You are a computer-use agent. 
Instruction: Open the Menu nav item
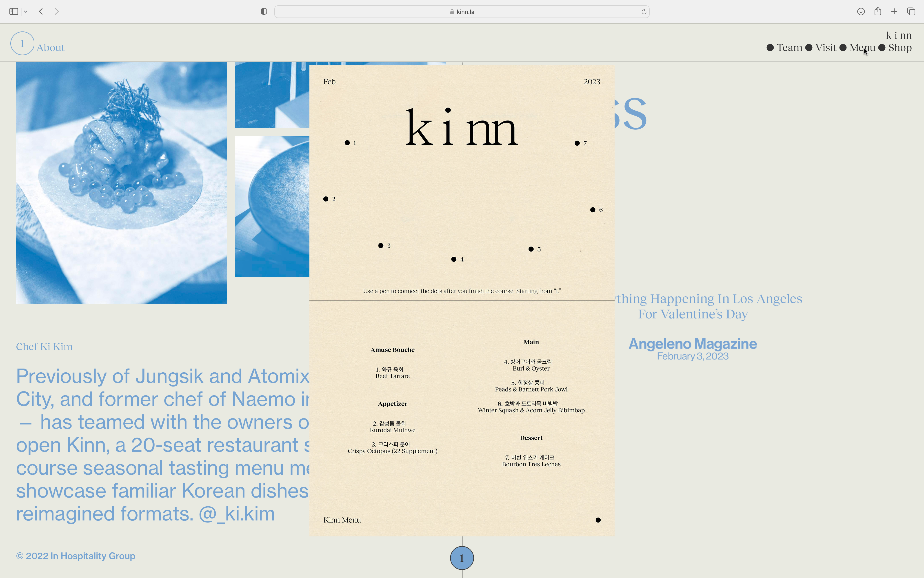pyautogui.click(x=862, y=48)
